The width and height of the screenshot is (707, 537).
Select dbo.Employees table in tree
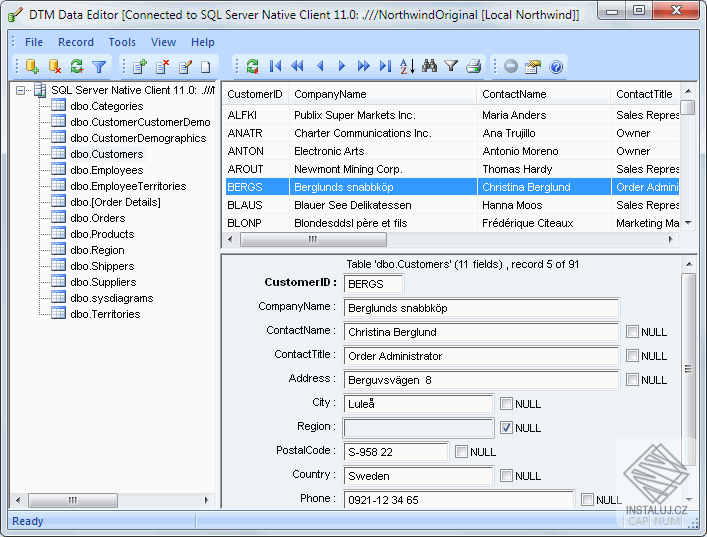(106, 170)
